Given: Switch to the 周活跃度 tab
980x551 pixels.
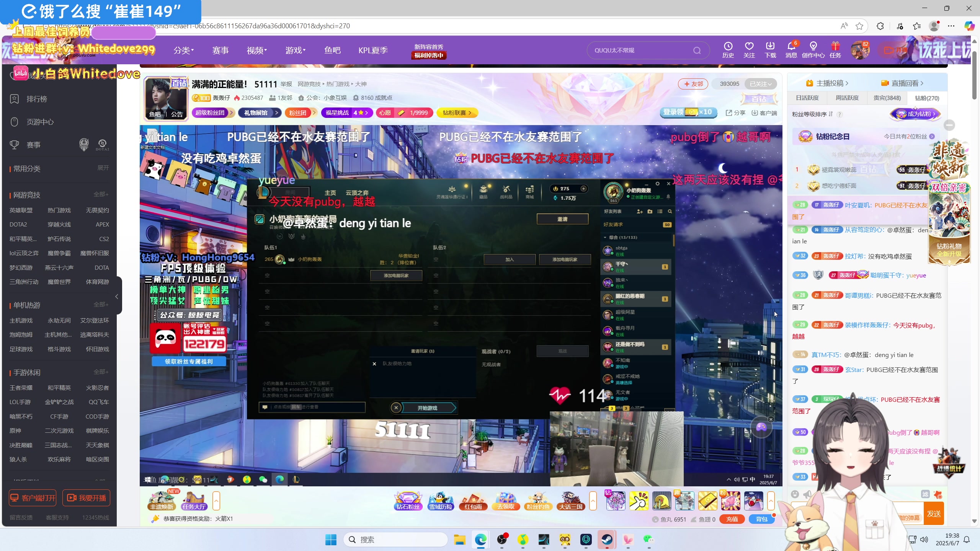Looking at the screenshot, I should (x=847, y=98).
